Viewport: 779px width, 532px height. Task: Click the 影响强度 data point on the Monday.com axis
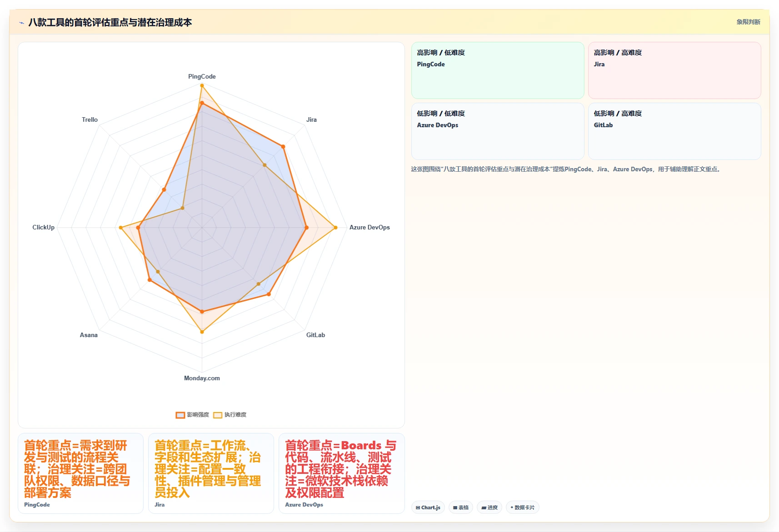pyautogui.click(x=202, y=312)
